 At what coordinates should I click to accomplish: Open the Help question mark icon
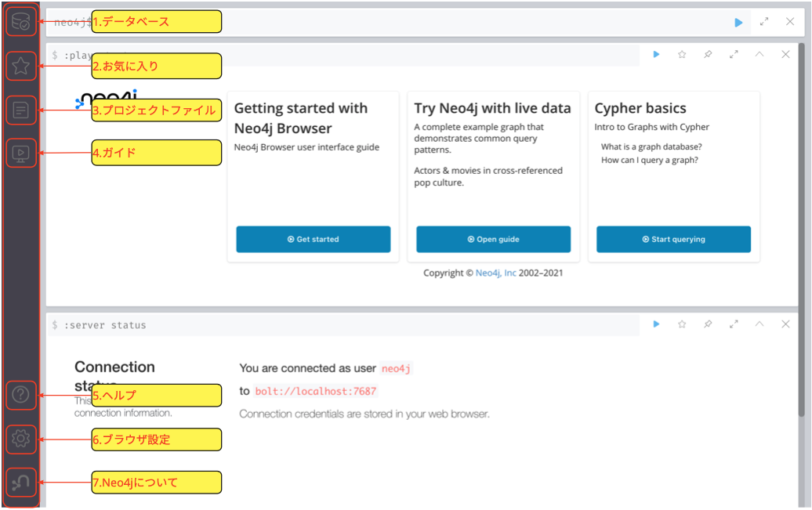21,396
